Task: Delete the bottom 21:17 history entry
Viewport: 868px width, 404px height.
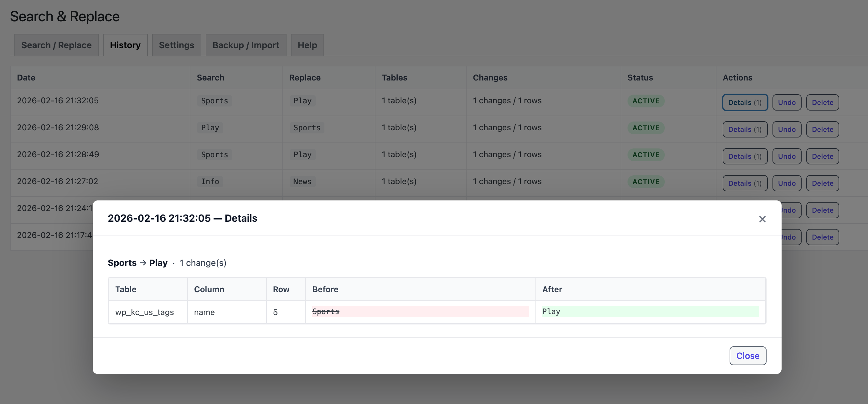Action: (x=822, y=237)
